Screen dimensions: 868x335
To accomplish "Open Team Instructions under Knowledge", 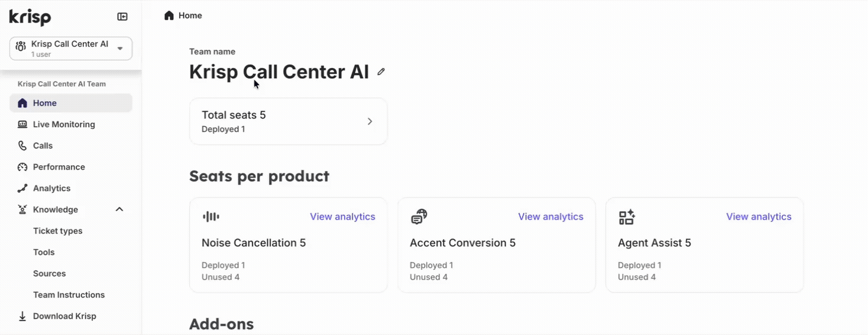I will click(69, 295).
